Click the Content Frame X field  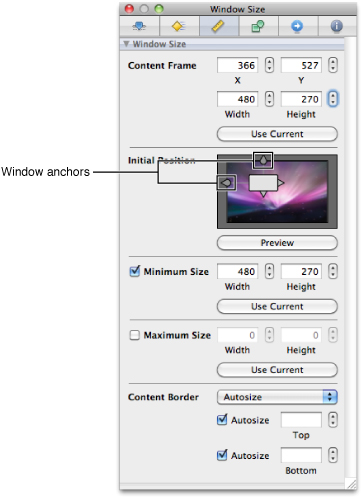[x=237, y=65]
